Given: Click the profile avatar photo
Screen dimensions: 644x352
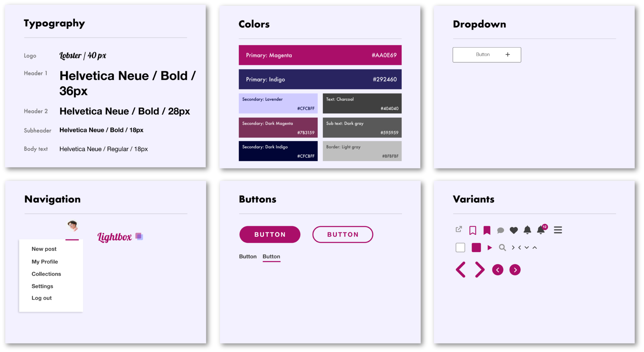Looking at the screenshot, I should (x=72, y=226).
